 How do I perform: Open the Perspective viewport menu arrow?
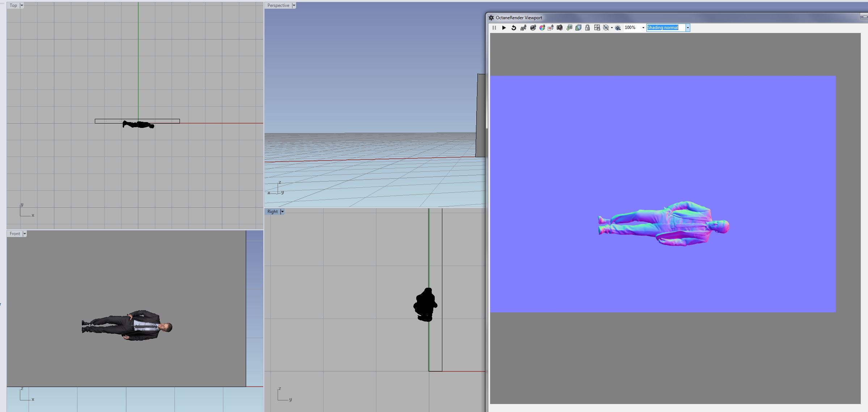point(294,5)
